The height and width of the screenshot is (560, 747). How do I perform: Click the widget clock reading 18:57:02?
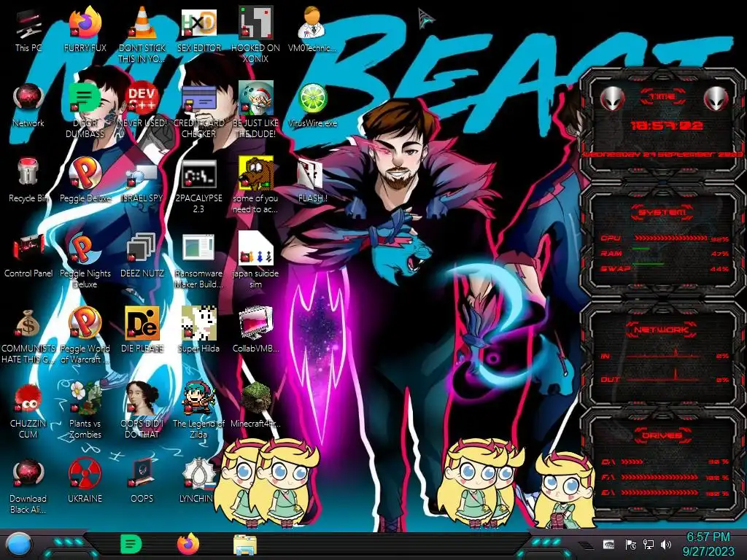667,125
